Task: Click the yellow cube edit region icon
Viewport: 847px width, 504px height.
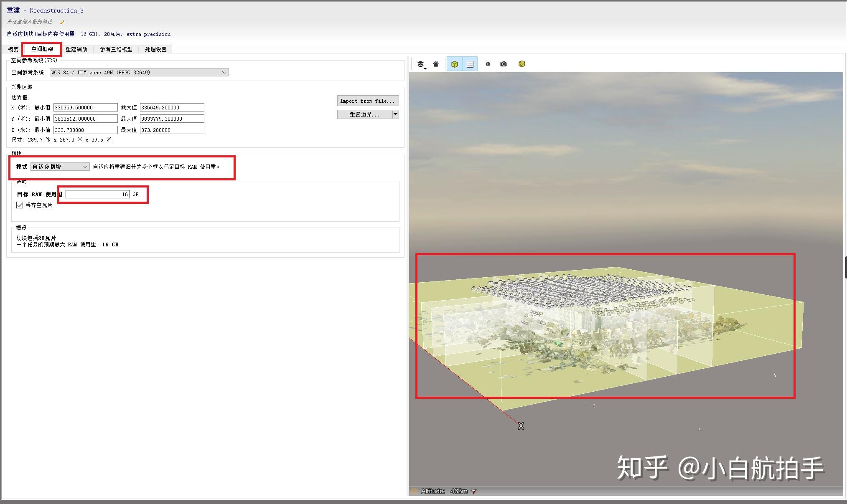Action: click(522, 64)
